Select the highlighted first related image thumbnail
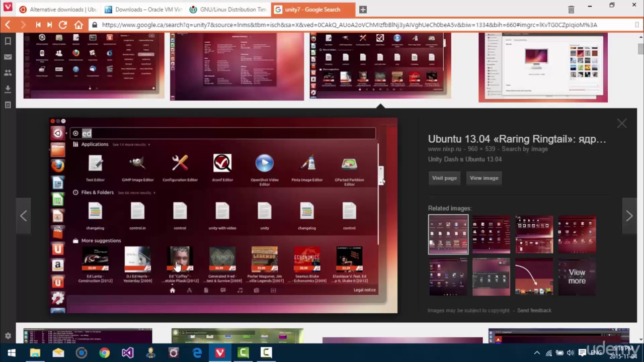The width and height of the screenshot is (644, 362). point(448,234)
